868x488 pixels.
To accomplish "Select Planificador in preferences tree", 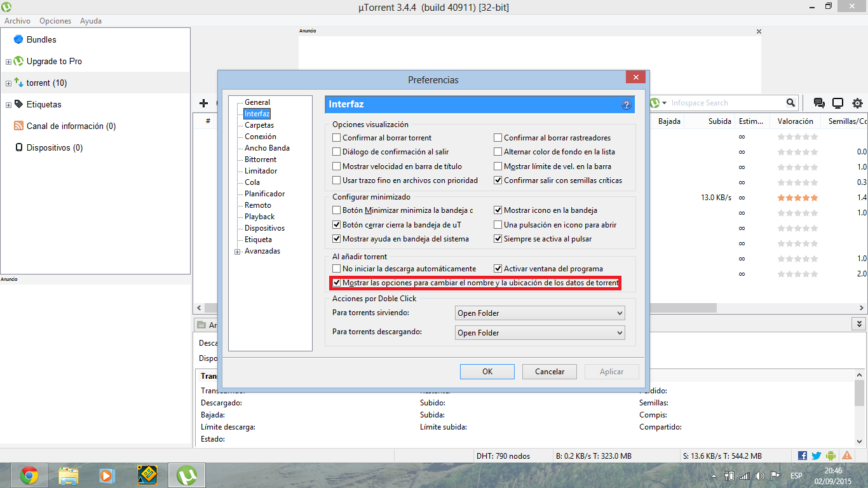I will click(x=265, y=194).
